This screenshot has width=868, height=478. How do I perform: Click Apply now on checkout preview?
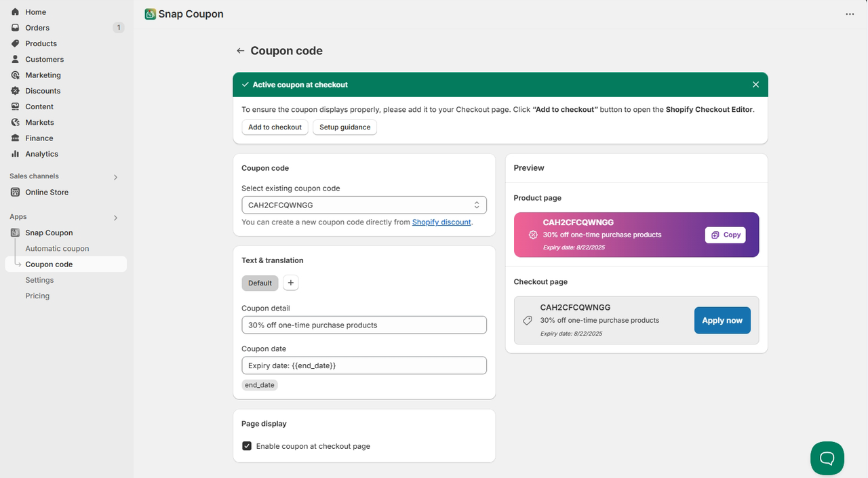coord(722,321)
